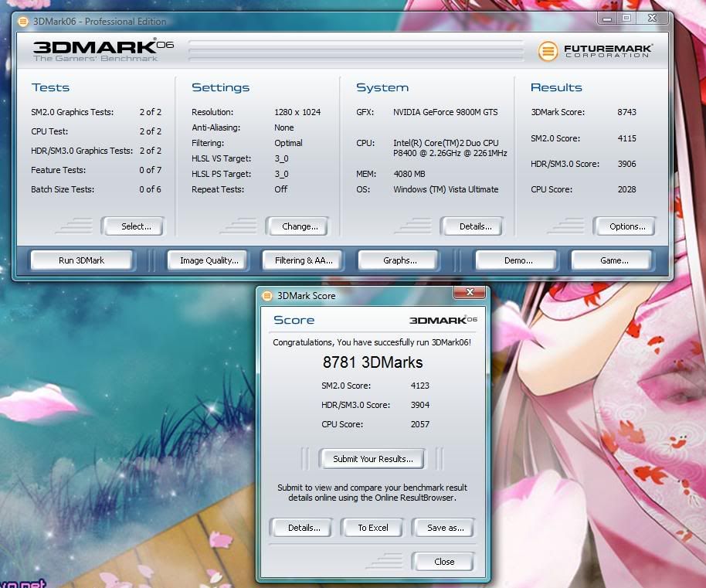Click the CPU Score value 2028
The height and width of the screenshot is (588, 706).
(x=626, y=189)
